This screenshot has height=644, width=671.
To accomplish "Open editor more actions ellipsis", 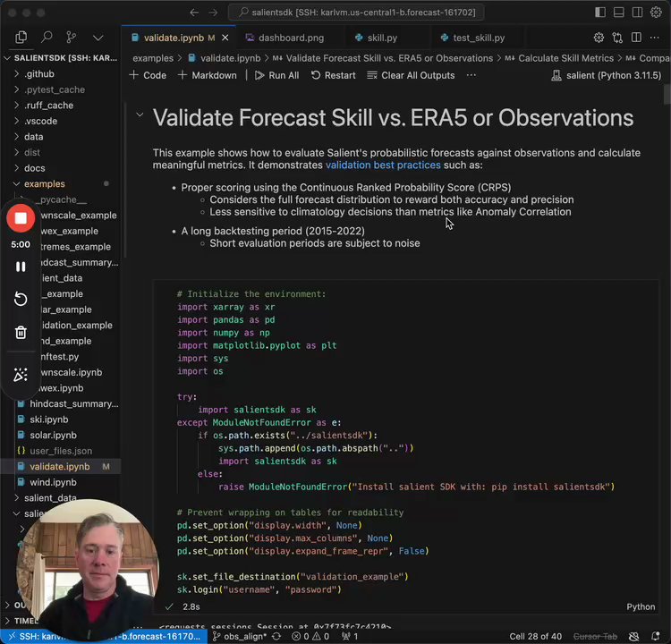I will click(x=655, y=38).
